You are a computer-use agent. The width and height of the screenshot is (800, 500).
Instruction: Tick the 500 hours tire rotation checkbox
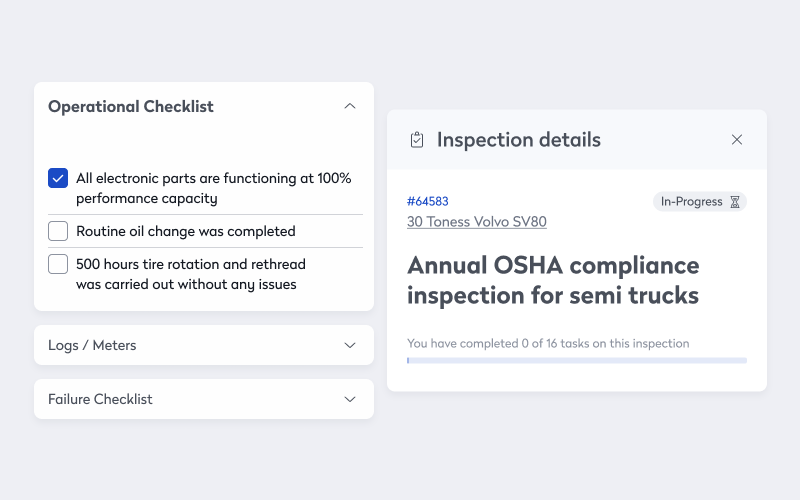[x=58, y=264]
